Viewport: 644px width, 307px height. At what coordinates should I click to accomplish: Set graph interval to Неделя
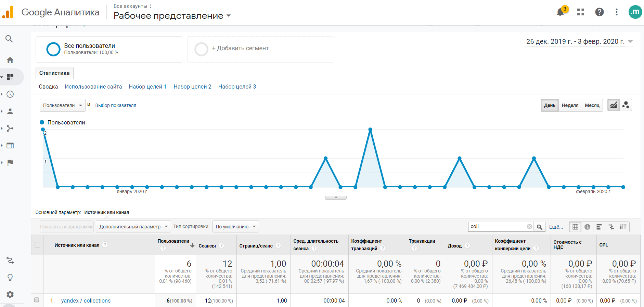click(x=570, y=105)
